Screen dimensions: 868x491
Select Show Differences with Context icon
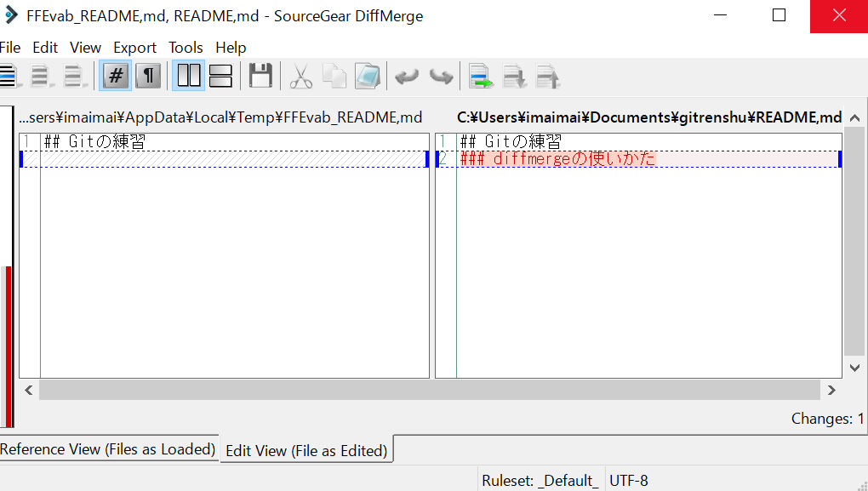[75, 76]
